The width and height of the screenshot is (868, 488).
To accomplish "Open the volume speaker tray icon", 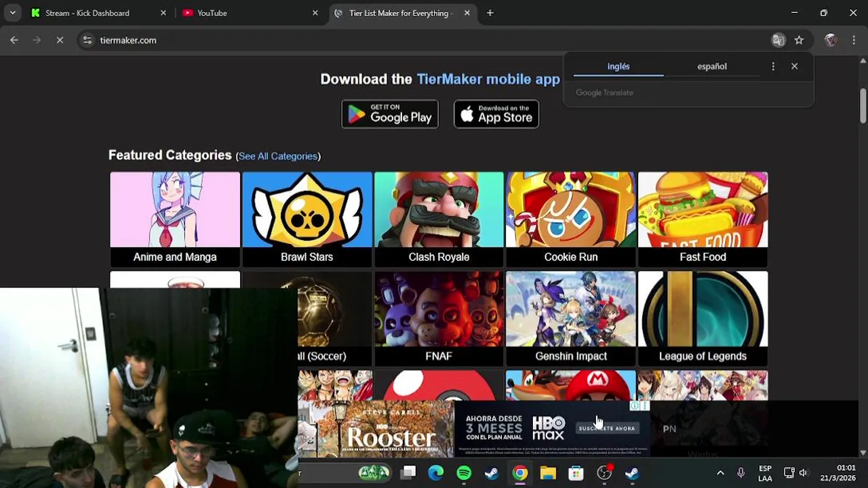I will [x=804, y=473].
